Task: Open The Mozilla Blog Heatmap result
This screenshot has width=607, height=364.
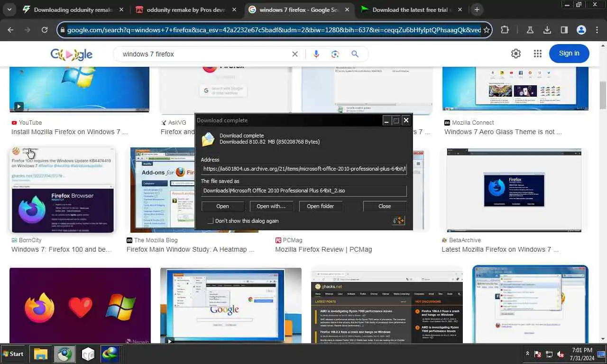Action: pyautogui.click(x=191, y=249)
